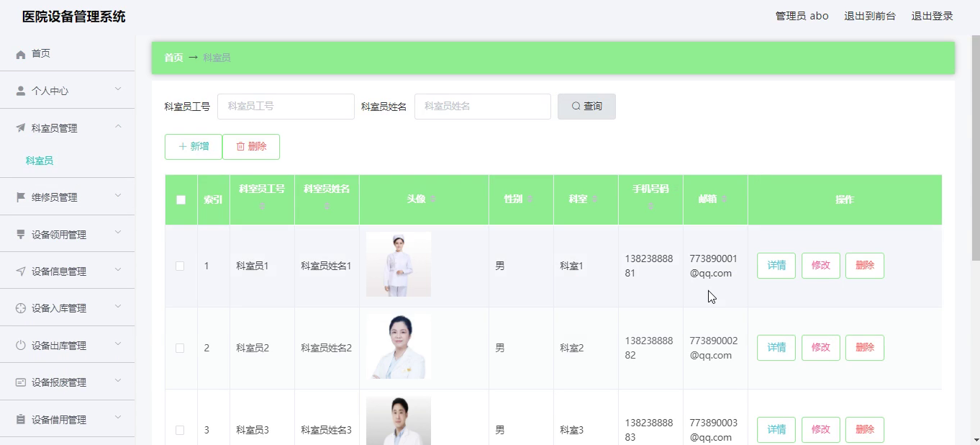Click 修改 for 科室员2
This screenshot has width=980, height=445.
point(821,348)
